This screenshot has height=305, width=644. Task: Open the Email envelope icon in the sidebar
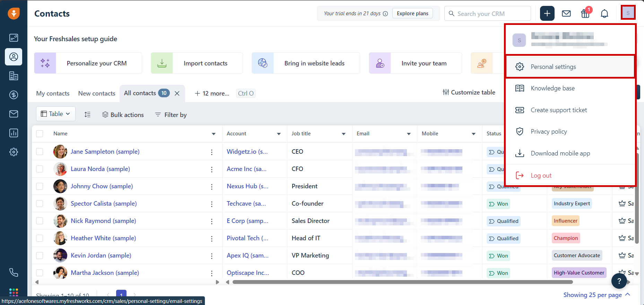[x=14, y=114]
